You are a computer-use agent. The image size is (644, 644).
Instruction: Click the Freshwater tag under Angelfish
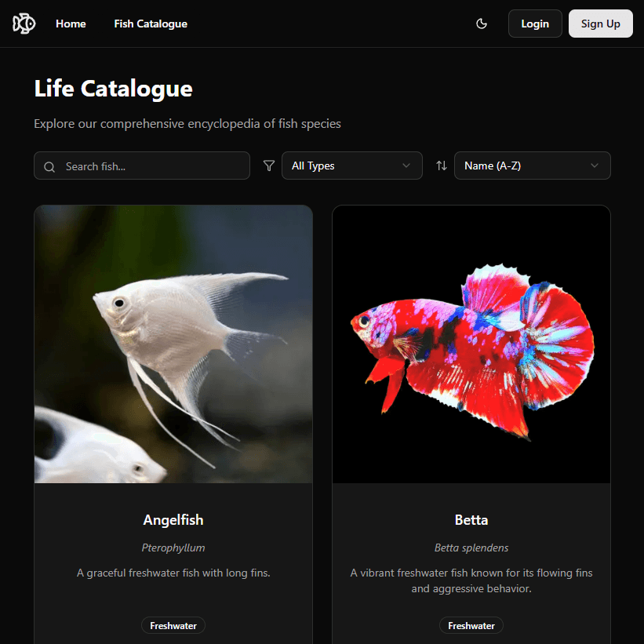point(173,625)
